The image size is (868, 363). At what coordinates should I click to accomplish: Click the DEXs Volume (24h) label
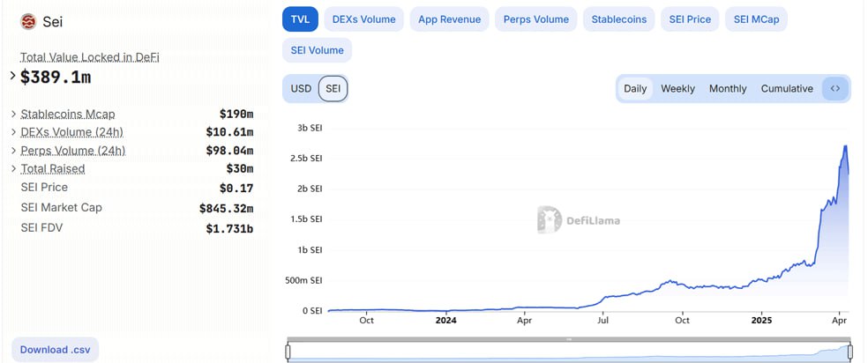[72, 133]
